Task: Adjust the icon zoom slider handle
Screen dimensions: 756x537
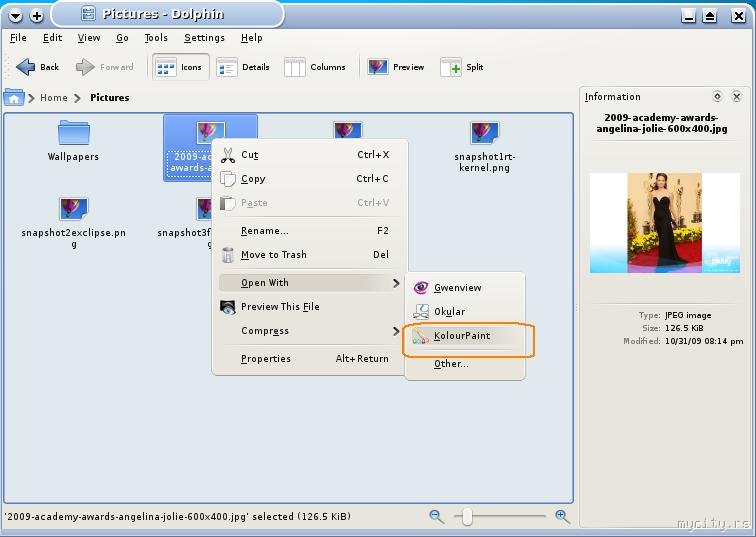Action: point(466,517)
